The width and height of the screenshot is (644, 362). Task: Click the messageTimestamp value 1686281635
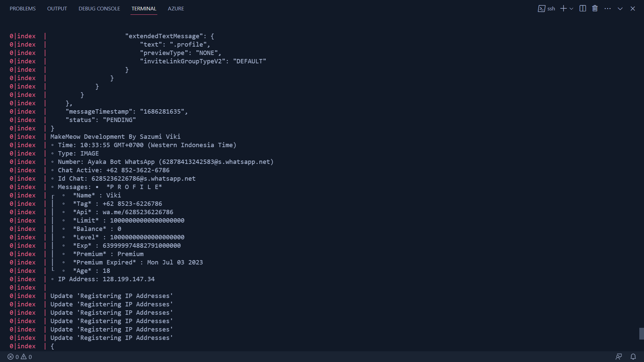162,112
